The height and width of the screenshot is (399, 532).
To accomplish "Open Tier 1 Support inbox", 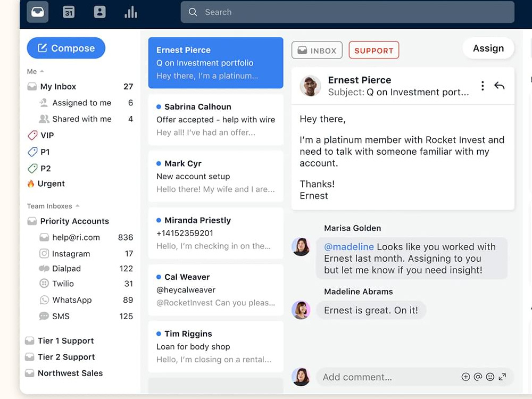I will (60, 340).
